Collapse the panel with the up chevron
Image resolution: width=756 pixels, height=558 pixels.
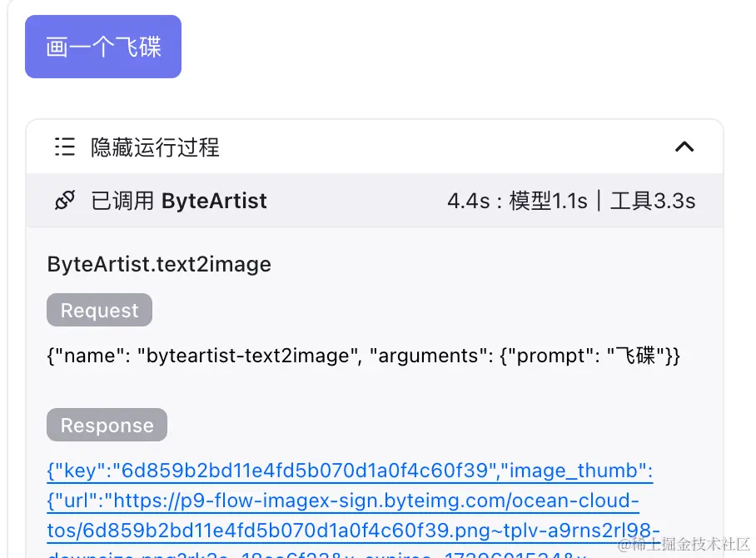click(684, 146)
